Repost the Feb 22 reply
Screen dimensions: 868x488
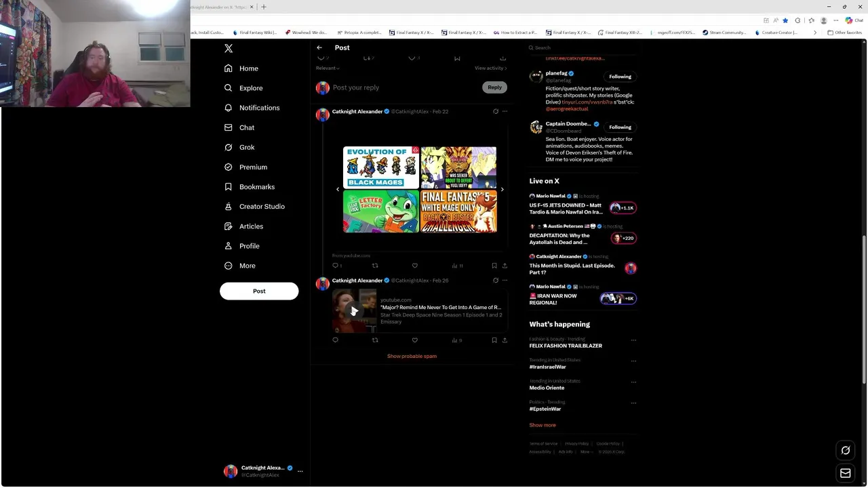point(375,266)
